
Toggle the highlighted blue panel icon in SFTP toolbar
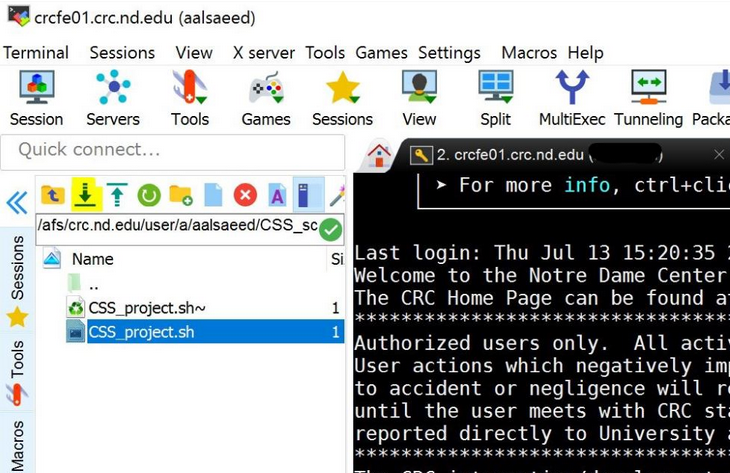(308, 194)
